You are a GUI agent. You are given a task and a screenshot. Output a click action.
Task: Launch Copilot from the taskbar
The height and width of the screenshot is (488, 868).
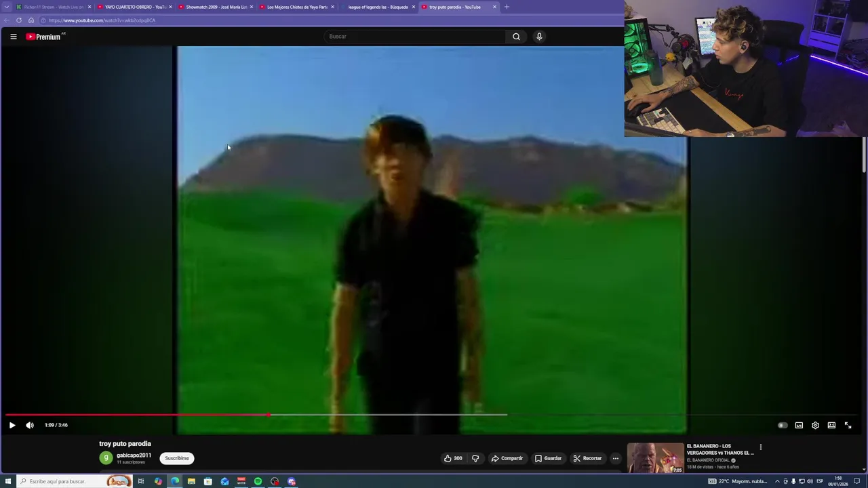pyautogui.click(x=158, y=481)
